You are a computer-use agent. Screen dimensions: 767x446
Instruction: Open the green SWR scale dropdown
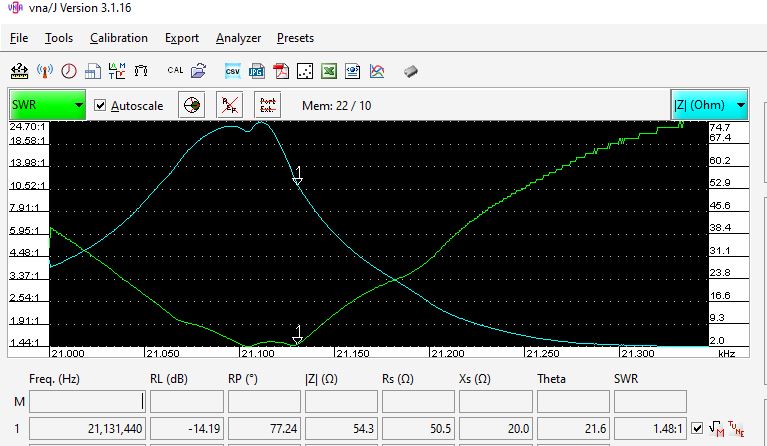(47, 105)
